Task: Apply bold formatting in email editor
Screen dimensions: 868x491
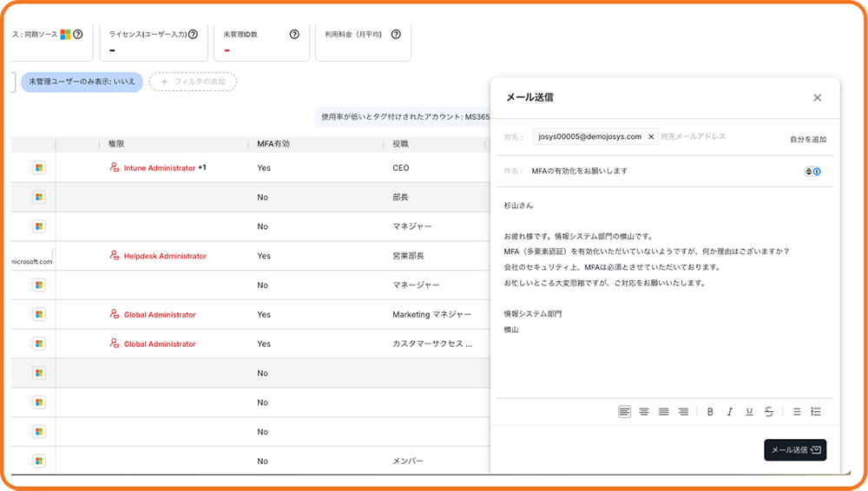Action: click(x=710, y=412)
